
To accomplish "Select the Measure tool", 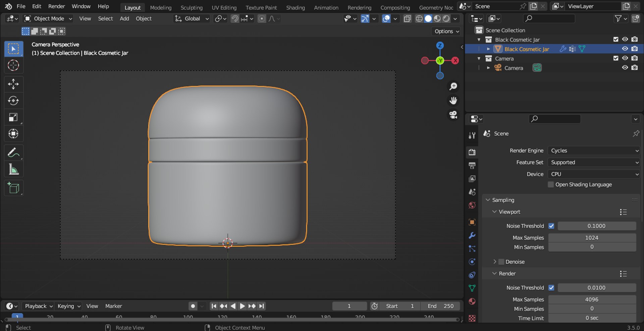I will pos(13,169).
